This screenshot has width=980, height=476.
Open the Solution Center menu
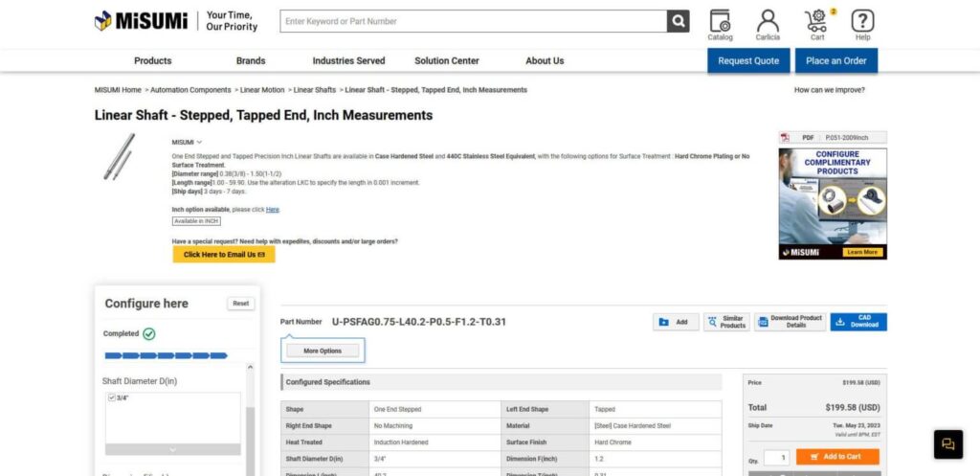point(447,60)
